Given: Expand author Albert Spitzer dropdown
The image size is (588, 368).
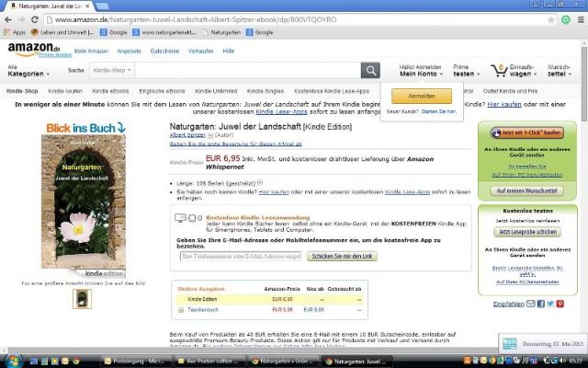Looking at the screenshot, I should point(210,135).
